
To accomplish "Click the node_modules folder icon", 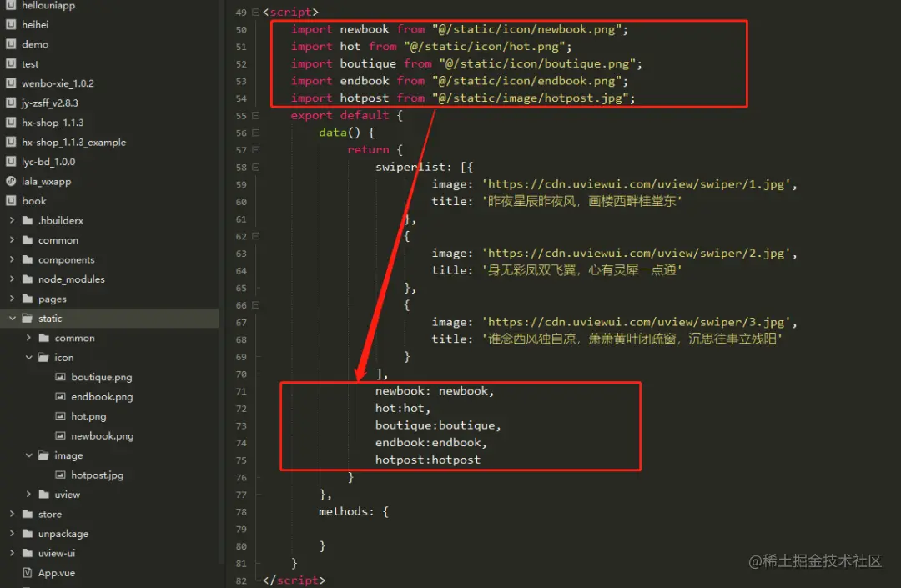I will point(27,279).
